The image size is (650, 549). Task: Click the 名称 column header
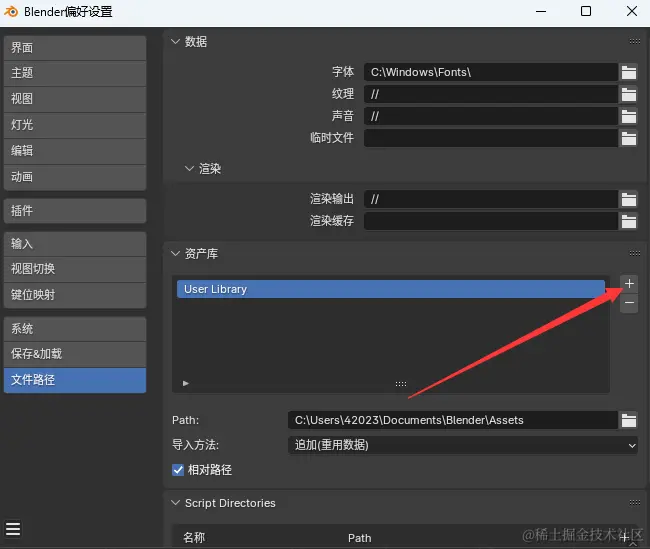[194, 538]
